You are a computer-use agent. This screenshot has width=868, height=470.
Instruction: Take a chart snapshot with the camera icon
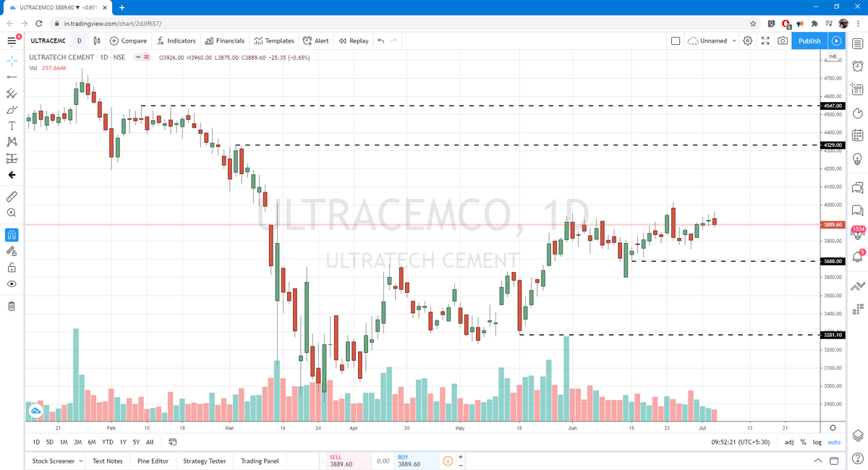click(x=783, y=40)
